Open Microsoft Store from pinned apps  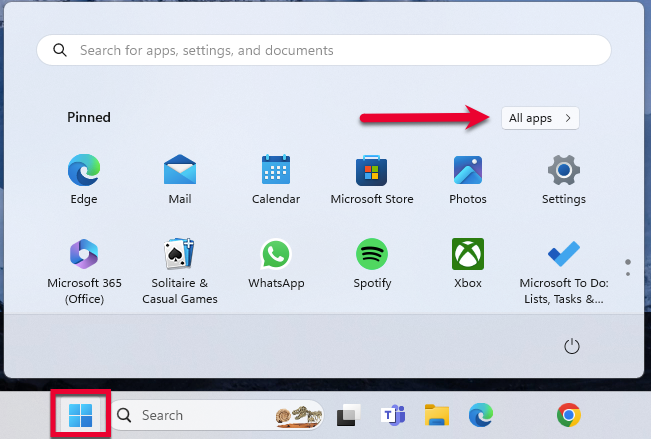point(372,179)
